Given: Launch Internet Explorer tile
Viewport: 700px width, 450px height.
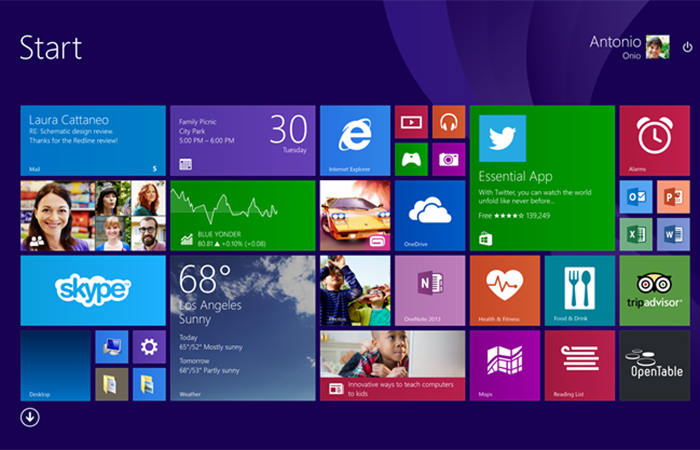Looking at the screenshot, I should coord(355,141).
